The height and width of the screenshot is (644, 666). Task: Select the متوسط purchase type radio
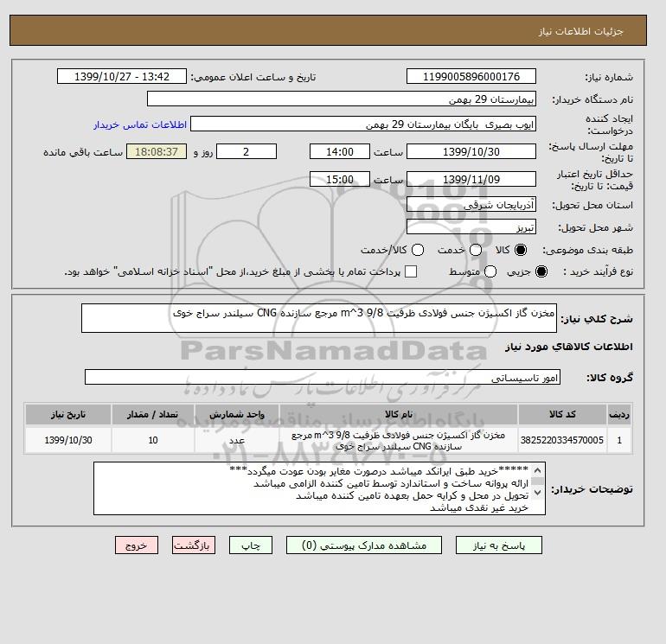coord(490,271)
